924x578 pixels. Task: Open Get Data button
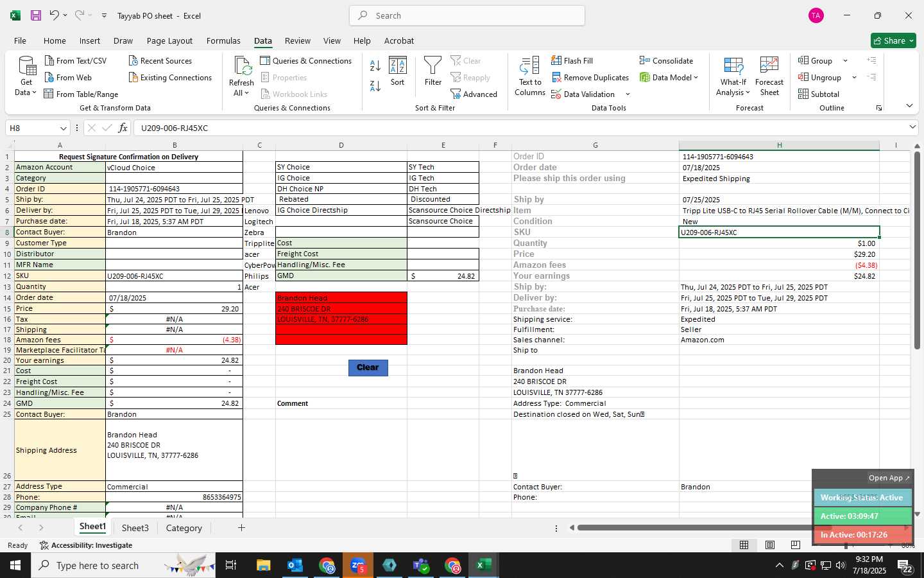coord(26,76)
